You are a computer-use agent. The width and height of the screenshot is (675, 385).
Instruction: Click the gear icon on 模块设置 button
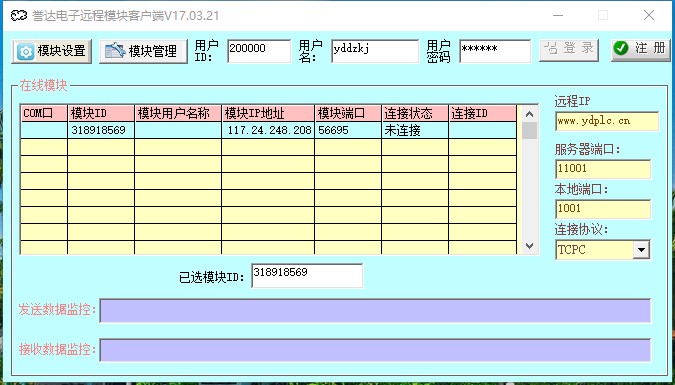[25, 52]
